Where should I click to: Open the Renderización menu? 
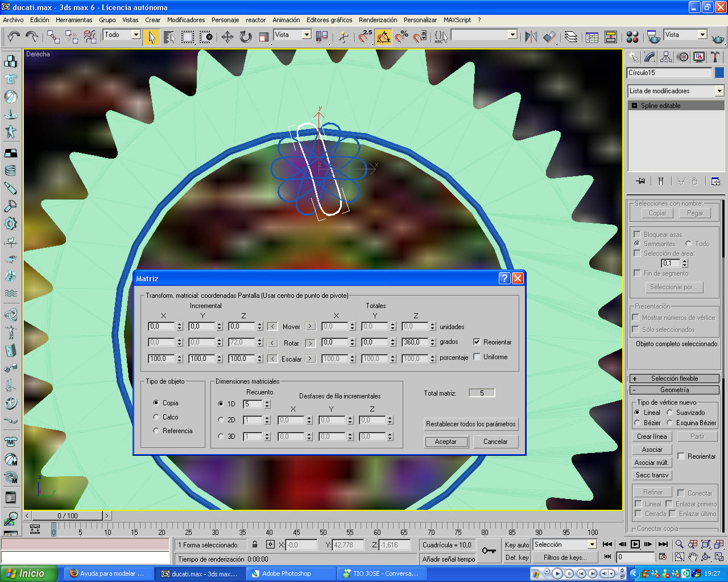(378, 20)
